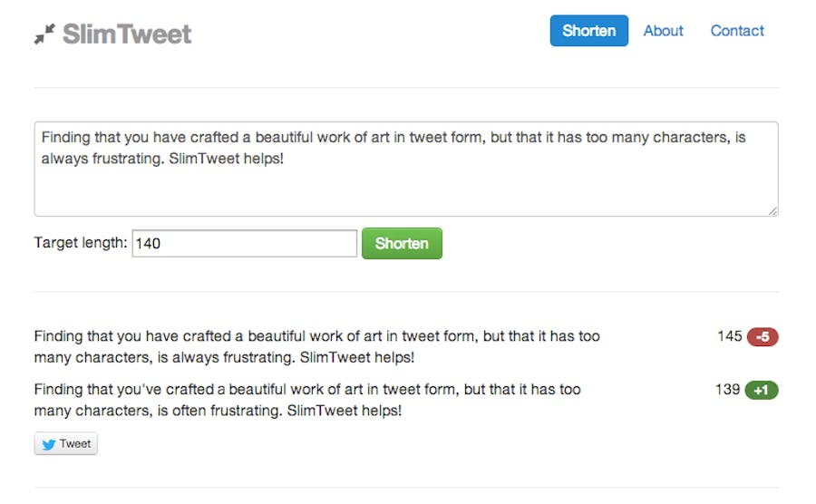Click the SlimTweet arrows logo icon
816x504 pixels.
coord(44,34)
